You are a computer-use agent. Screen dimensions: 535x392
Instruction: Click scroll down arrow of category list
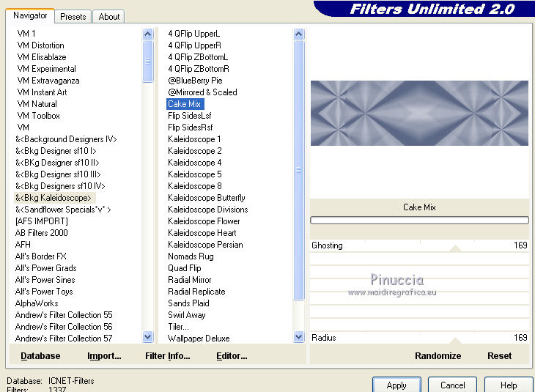pos(148,337)
